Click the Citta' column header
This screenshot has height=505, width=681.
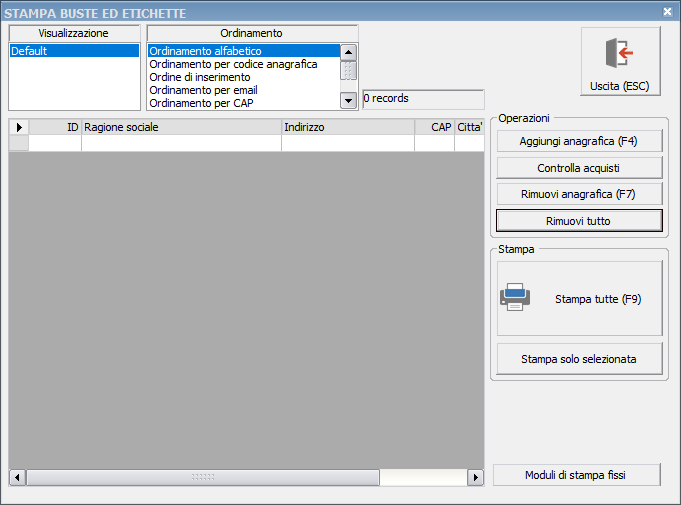(469, 127)
